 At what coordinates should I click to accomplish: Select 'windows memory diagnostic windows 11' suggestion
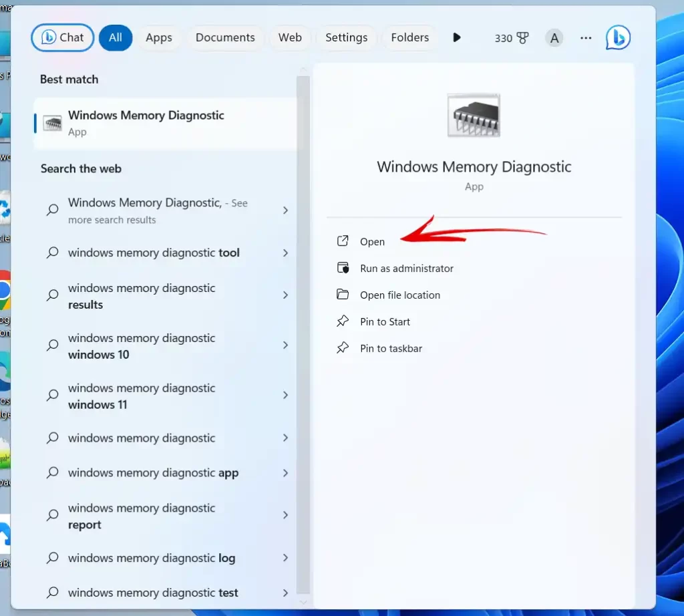166,396
